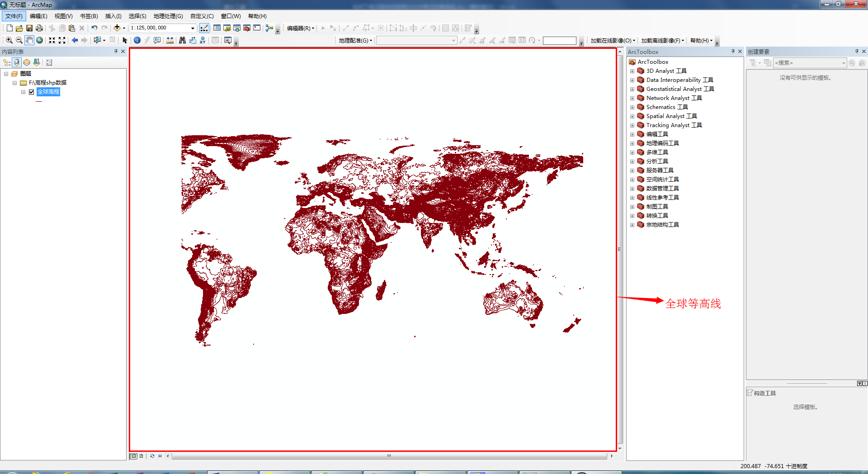The height and width of the screenshot is (474, 868).
Task: Open the Find binoculars tool
Action: click(x=182, y=40)
